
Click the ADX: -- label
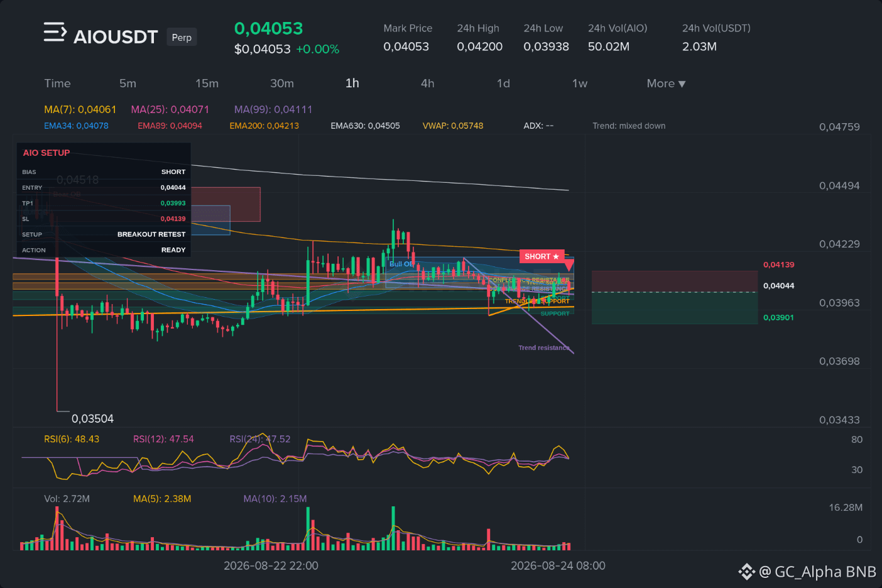(x=538, y=126)
